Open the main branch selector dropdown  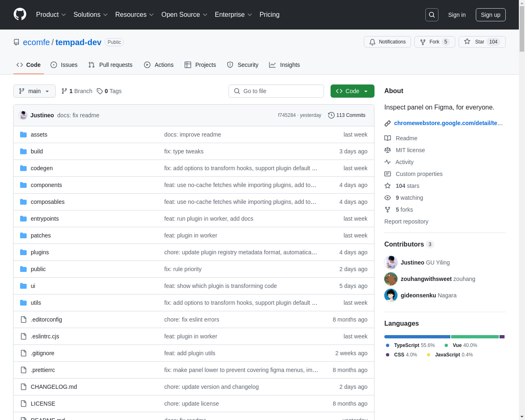[34, 91]
